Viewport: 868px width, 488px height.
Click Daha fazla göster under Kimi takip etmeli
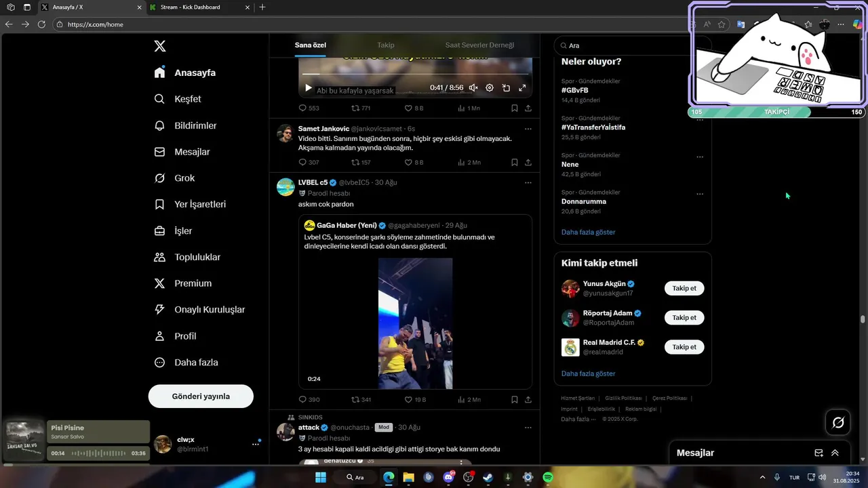pos(588,373)
